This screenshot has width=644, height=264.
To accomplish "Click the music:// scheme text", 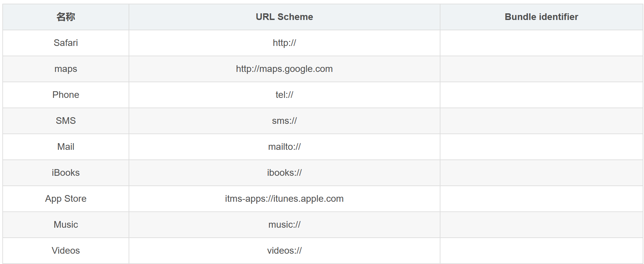I will [284, 225].
